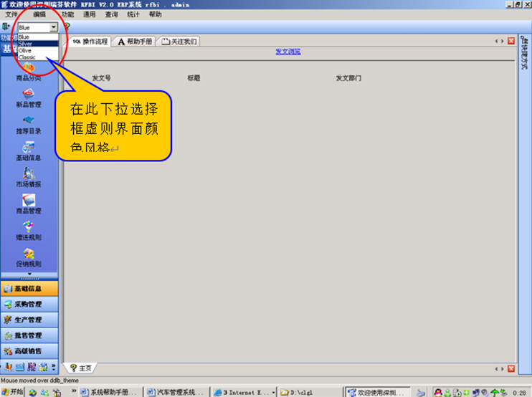Click the 新品管理 icon in sidebar

click(x=29, y=98)
